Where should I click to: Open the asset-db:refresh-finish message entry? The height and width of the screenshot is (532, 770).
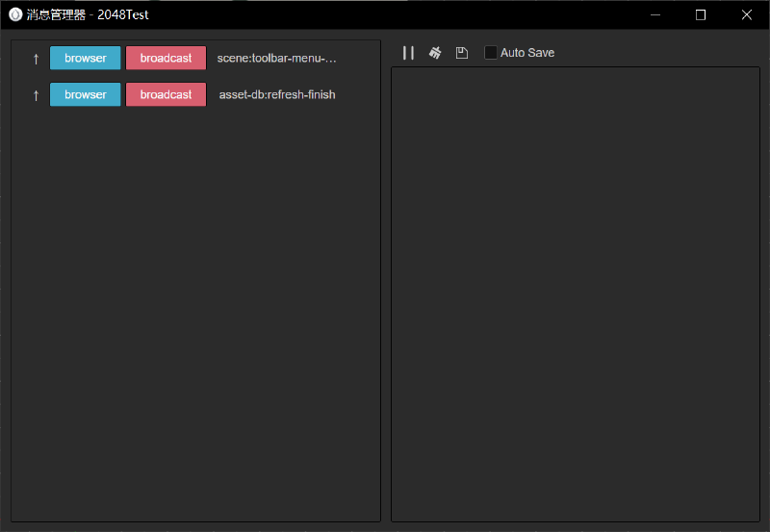point(277,94)
